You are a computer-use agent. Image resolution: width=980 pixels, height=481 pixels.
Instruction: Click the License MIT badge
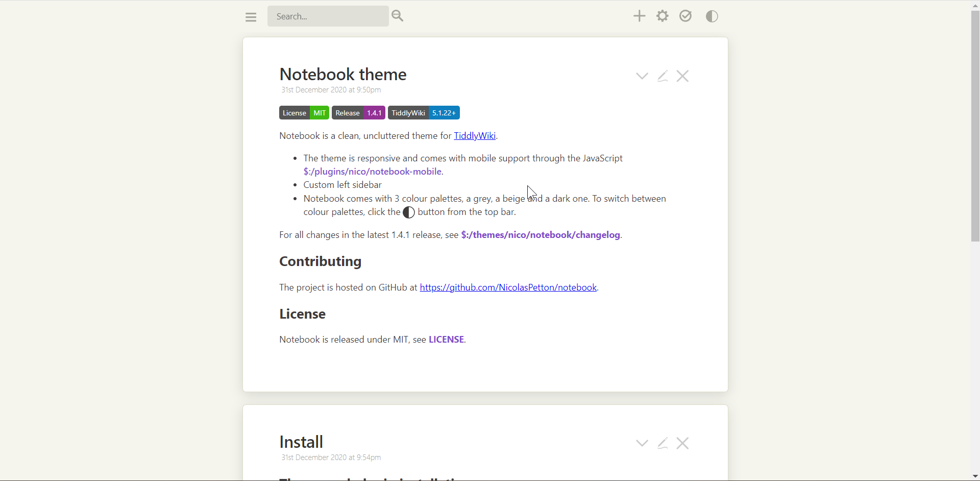(x=304, y=113)
